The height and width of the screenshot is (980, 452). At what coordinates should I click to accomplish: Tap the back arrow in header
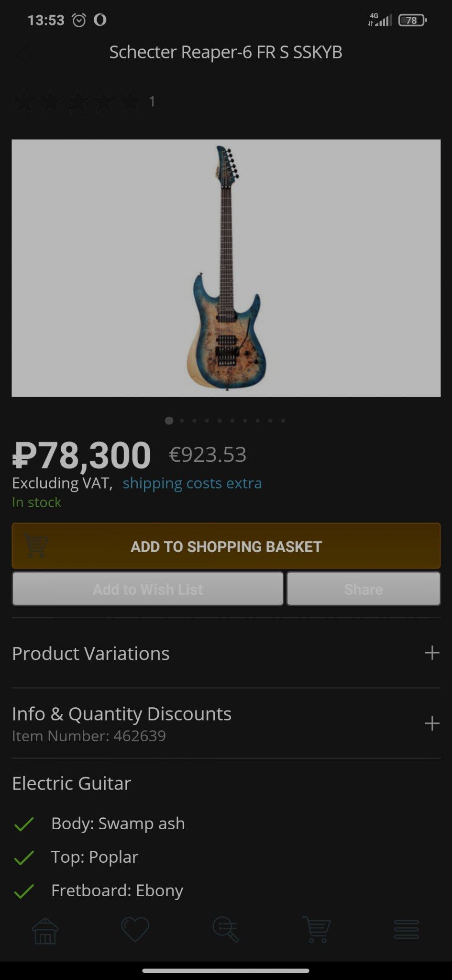click(23, 54)
